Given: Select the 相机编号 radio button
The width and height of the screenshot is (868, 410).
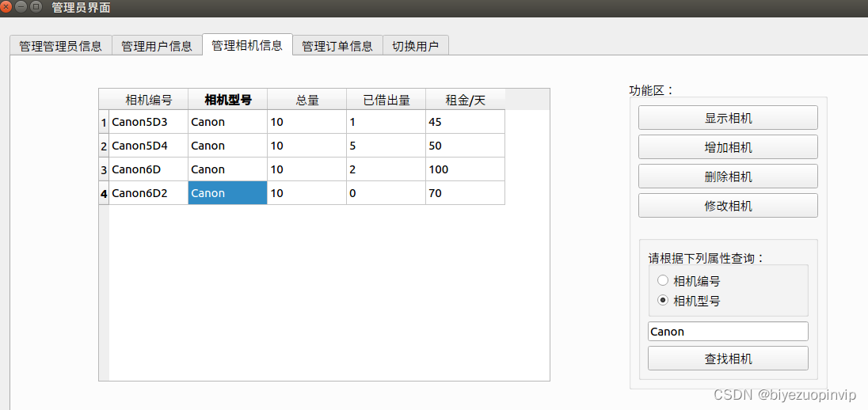Looking at the screenshot, I should pyautogui.click(x=662, y=280).
